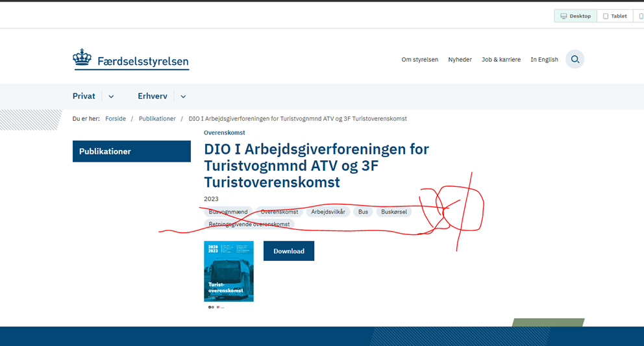This screenshot has height=346, width=644.
Task: Click the search magnifier icon
Action: (x=575, y=59)
